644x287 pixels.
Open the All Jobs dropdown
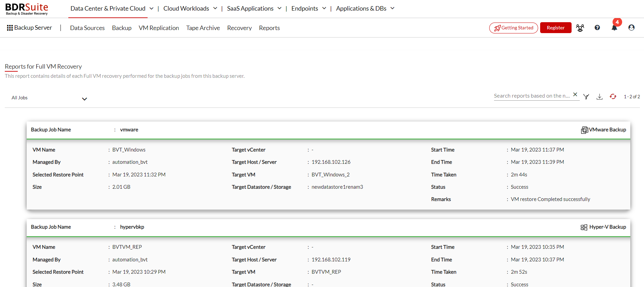(49, 98)
